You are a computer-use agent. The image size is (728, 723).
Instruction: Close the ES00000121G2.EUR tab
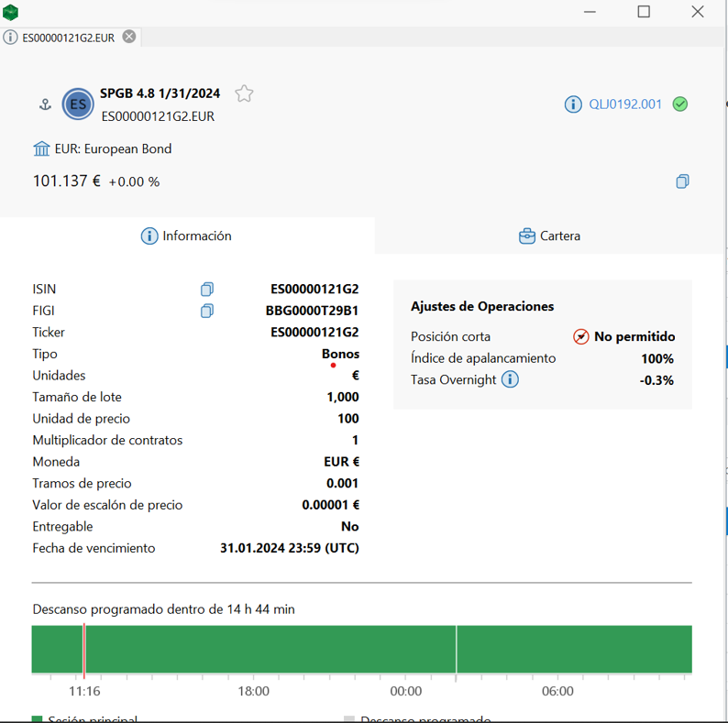(x=129, y=37)
